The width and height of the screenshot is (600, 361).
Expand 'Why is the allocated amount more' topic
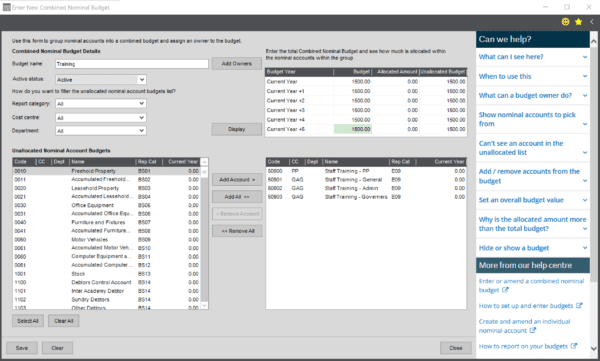(x=533, y=224)
